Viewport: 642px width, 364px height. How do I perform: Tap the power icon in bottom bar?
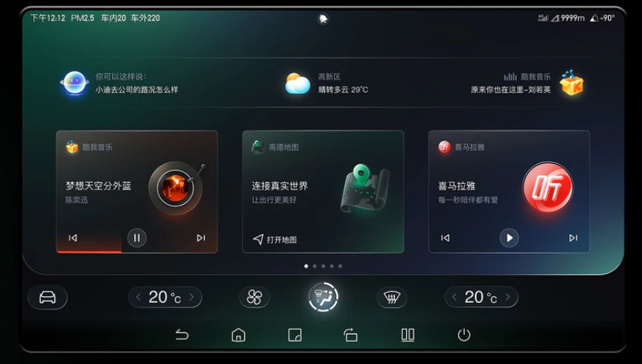pos(464,335)
